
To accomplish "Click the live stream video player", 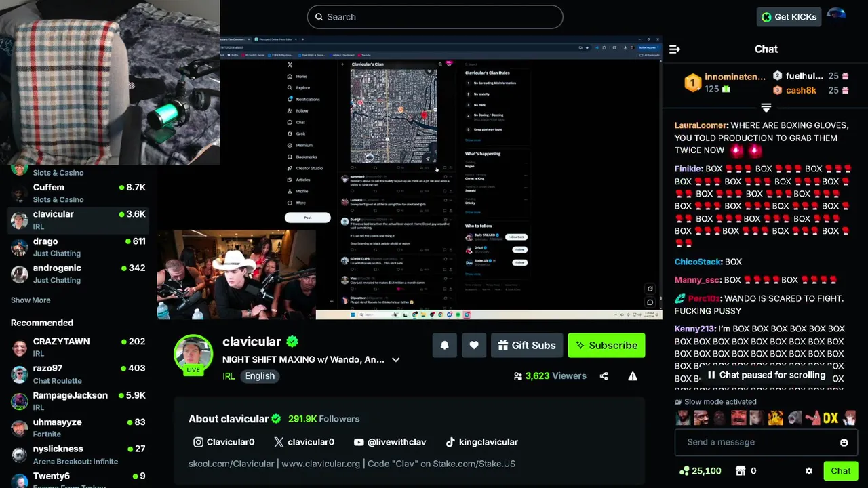I will pyautogui.click(x=410, y=176).
